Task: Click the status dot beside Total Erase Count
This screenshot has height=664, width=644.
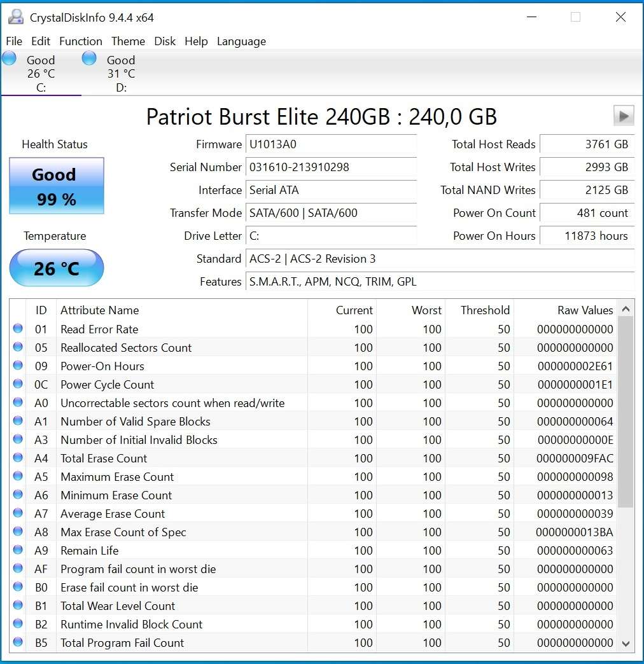Action: point(17,458)
